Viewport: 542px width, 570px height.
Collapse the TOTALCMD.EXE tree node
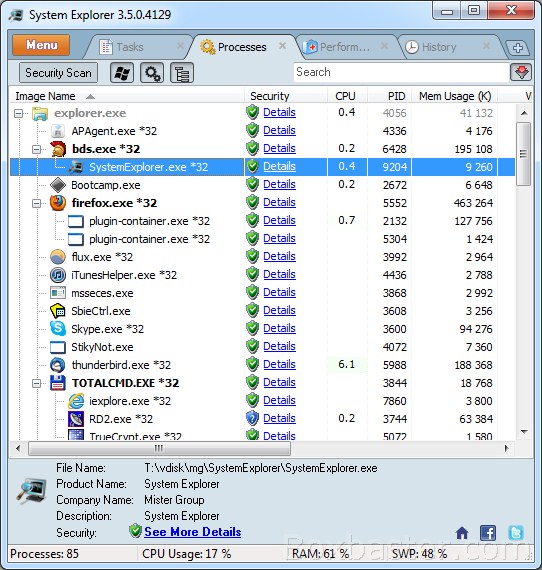(36, 383)
